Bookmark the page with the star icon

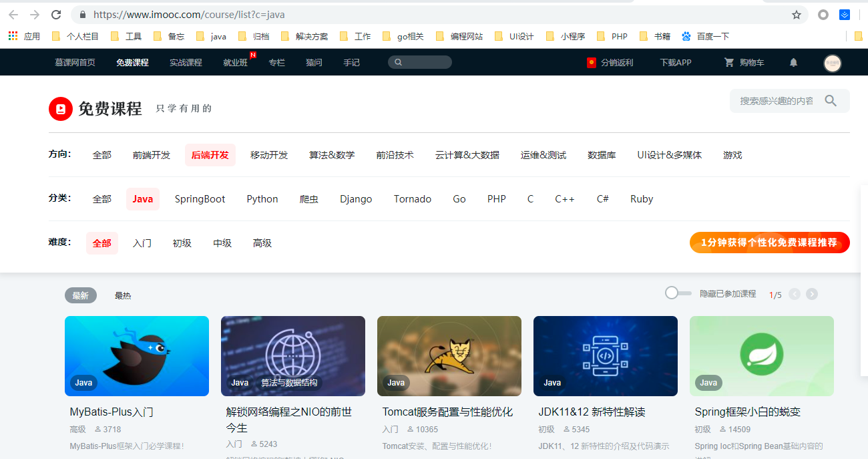[x=797, y=14]
